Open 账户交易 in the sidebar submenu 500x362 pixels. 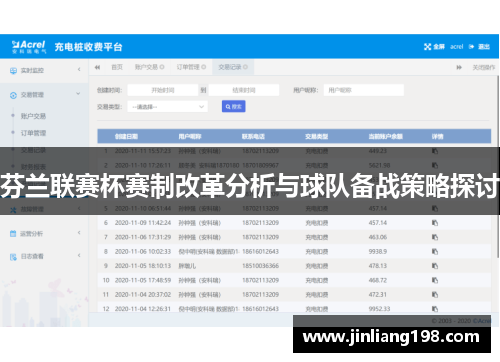(33, 116)
